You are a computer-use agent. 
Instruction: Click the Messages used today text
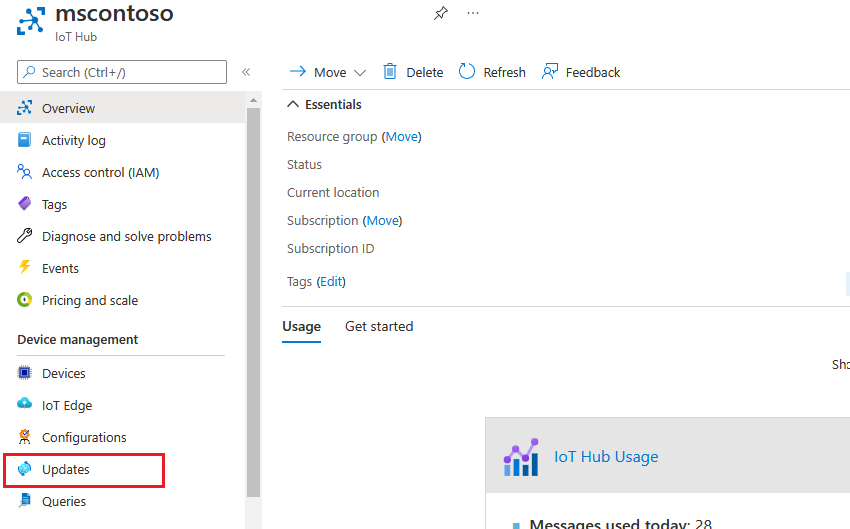pyautogui.click(x=620, y=524)
